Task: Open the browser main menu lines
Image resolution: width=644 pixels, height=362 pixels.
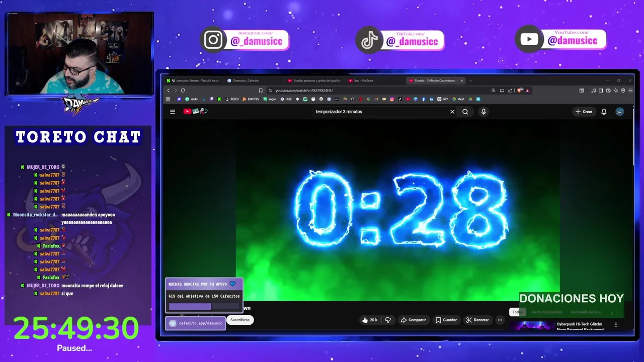Action: pos(630,90)
